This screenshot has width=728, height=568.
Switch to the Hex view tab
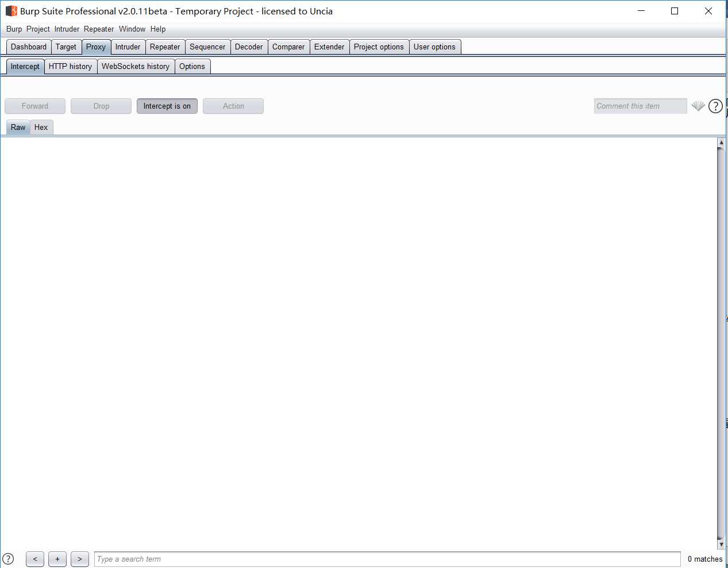[41, 127]
